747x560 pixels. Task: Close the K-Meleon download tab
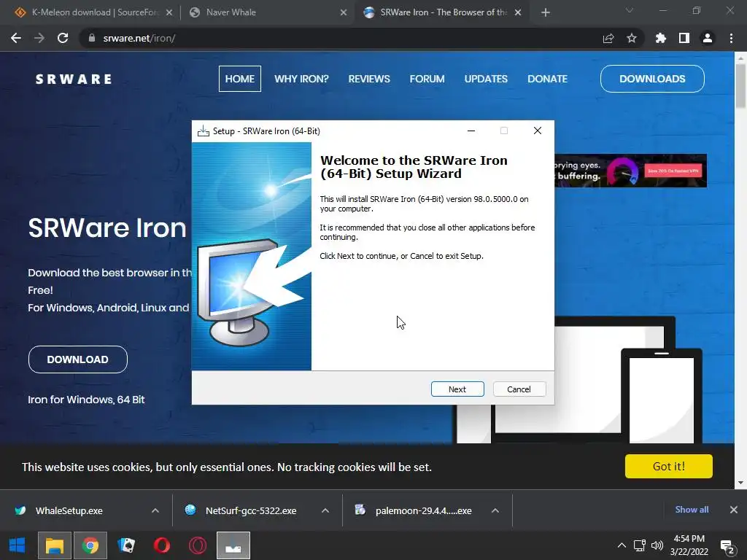[169, 12]
